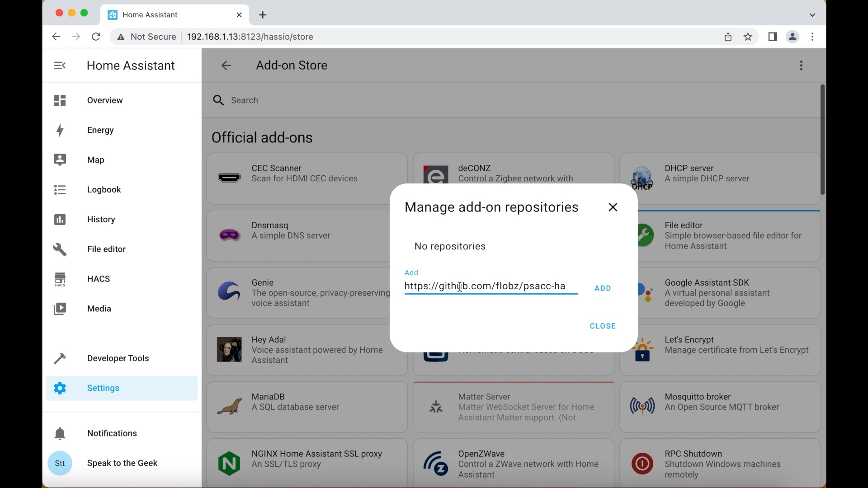Screen dimensions: 868x488
Task: Open the Add-on Store overflow menu
Action: coord(801,66)
